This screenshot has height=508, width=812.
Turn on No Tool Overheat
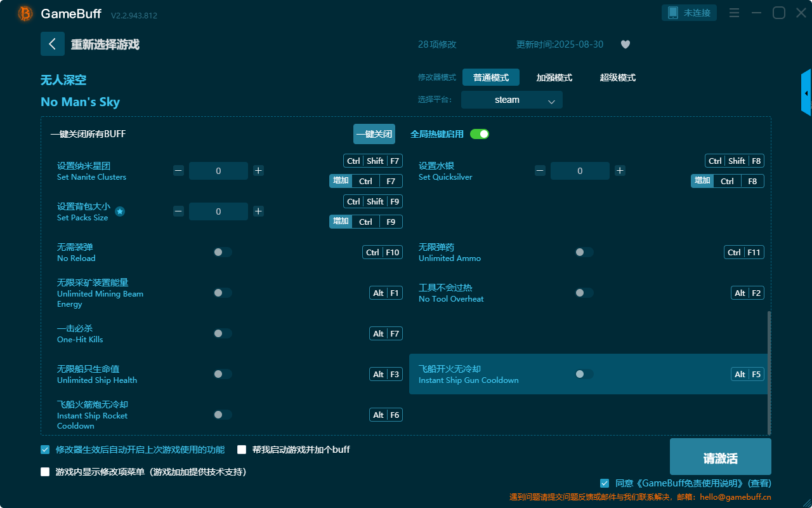pos(584,293)
